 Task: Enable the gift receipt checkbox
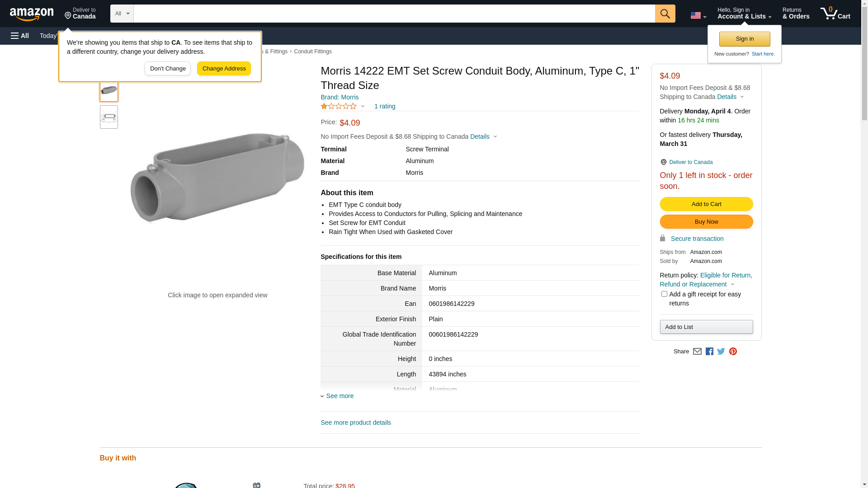pyautogui.click(x=664, y=294)
